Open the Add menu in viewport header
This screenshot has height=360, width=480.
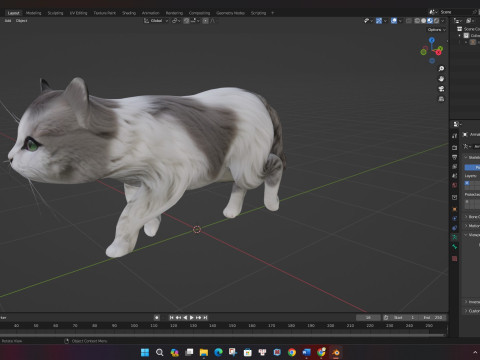pos(8,21)
